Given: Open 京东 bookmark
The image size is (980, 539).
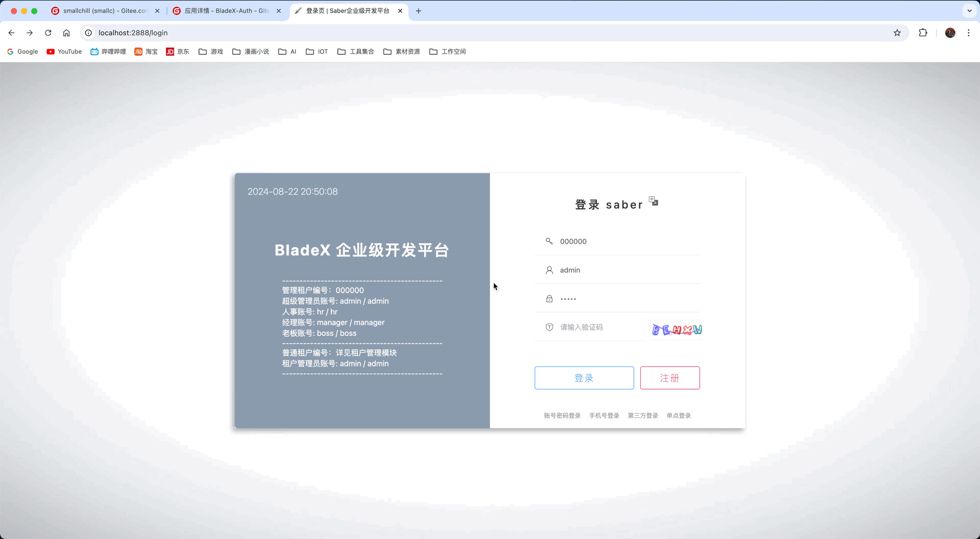Looking at the screenshot, I should click(178, 51).
